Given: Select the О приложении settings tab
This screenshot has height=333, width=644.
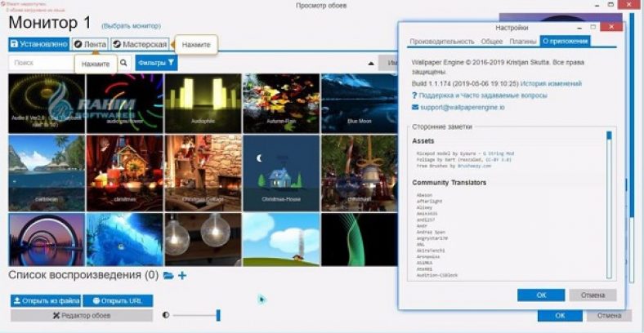Looking at the screenshot, I should 566,41.
